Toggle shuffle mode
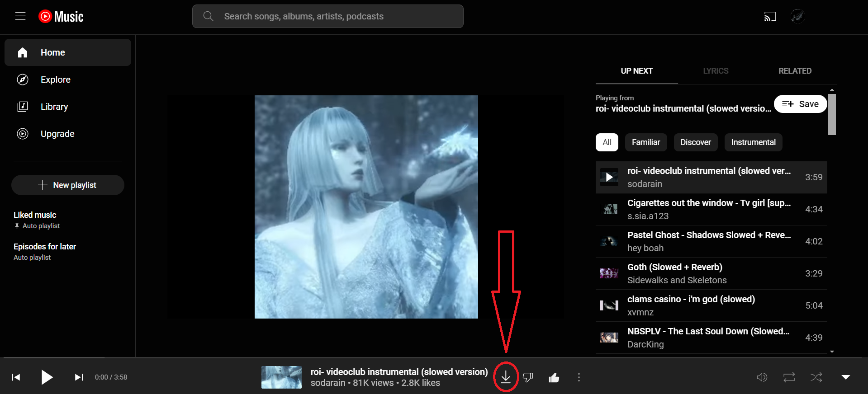The image size is (868, 394). pos(816,377)
